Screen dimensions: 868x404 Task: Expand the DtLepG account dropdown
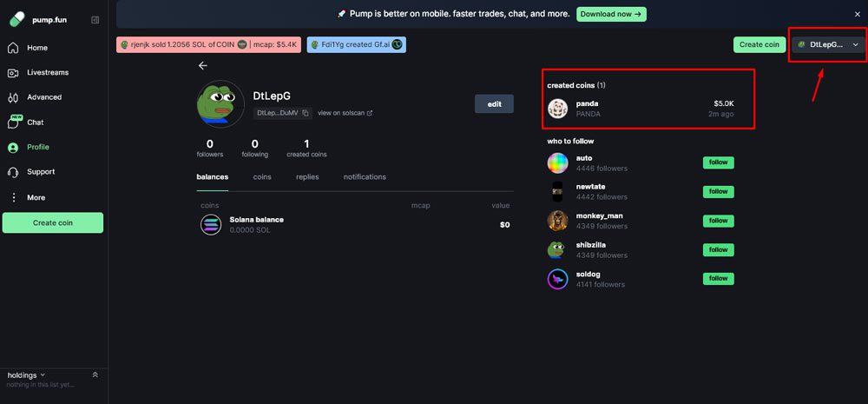[831, 44]
